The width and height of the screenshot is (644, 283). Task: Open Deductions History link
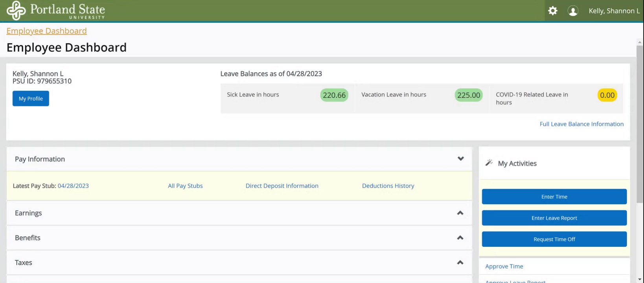pyautogui.click(x=388, y=186)
